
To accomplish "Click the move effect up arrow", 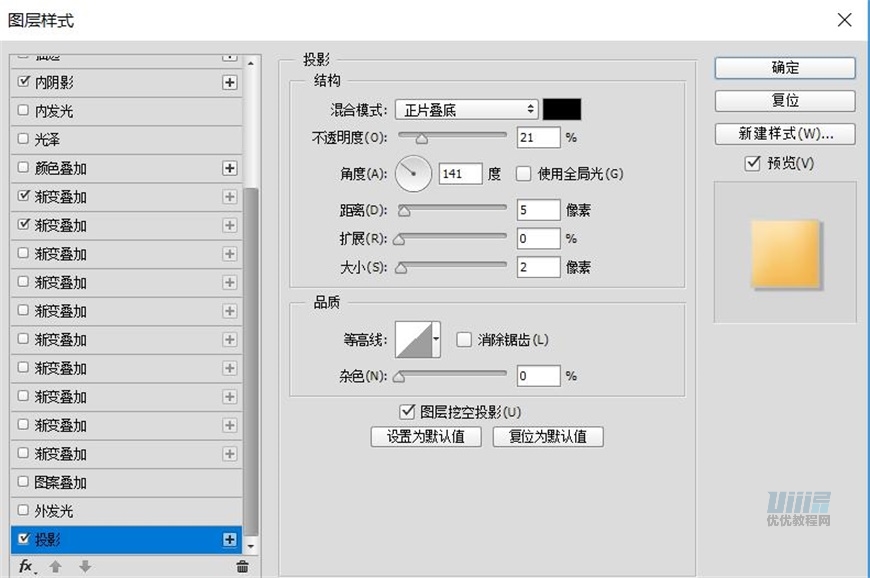I will pyautogui.click(x=56, y=567).
